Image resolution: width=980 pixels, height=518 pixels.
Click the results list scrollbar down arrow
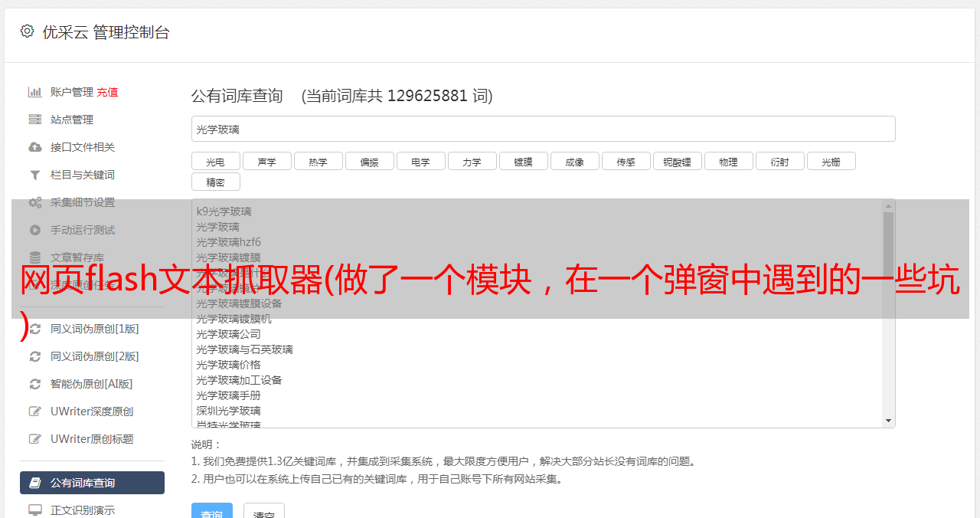click(888, 421)
